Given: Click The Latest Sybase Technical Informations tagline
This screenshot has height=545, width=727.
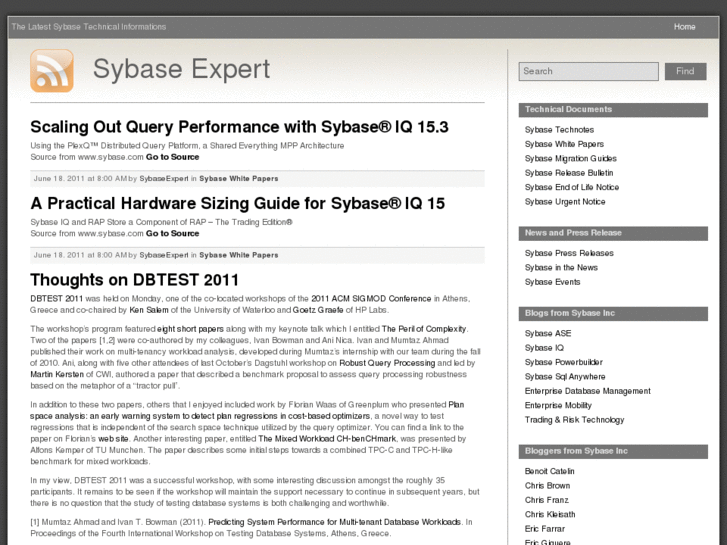Looking at the screenshot, I should pos(89,27).
